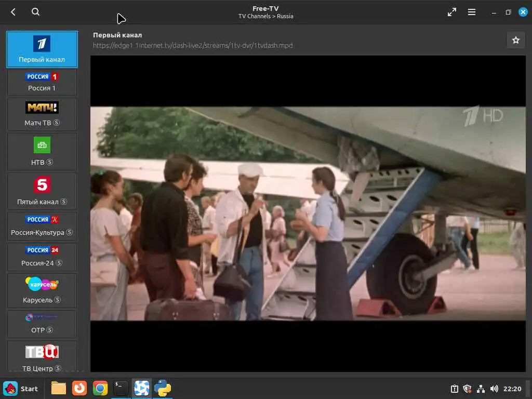This screenshot has width=532, height=399.
Task: Toggle fullscreen with the expand arrows icon
Action: [x=451, y=12]
